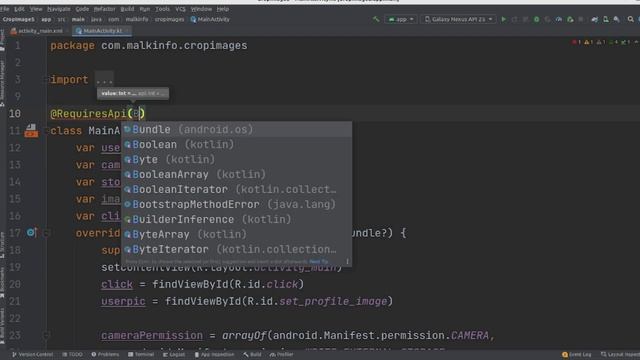The width and height of the screenshot is (640, 360).
Task: Open the Version Control tool window
Action: point(33,354)
